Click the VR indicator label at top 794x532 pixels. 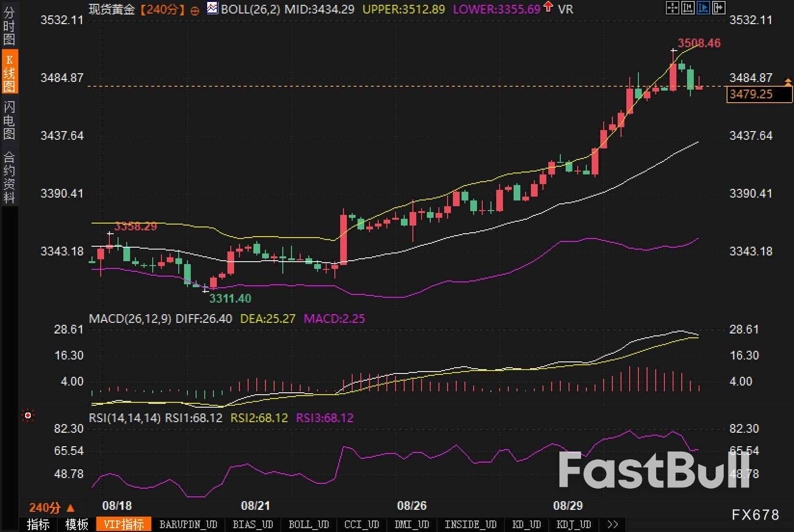[566, 9]
